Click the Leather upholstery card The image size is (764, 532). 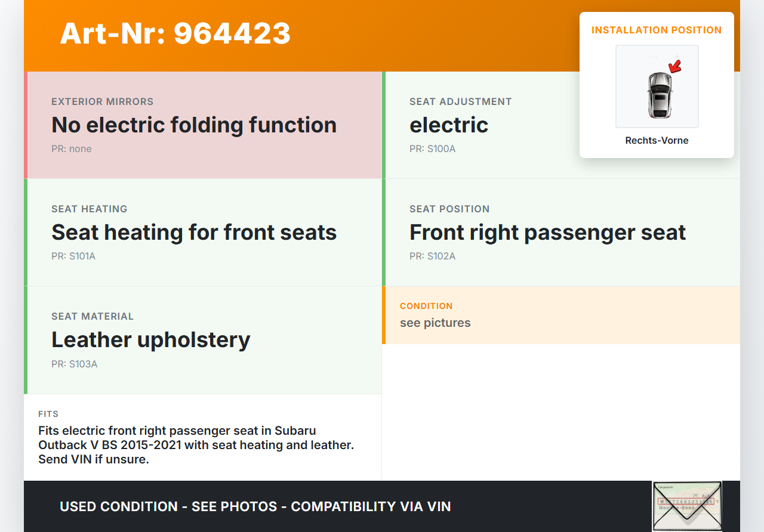tap(204, 339)
